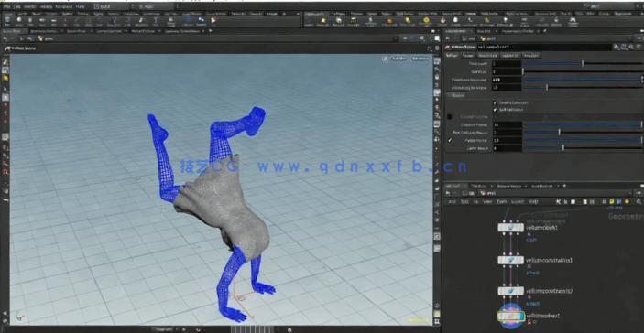Click geo1 in network editor path bar
This screenshot has height=333, width=644.
point(488,193)
